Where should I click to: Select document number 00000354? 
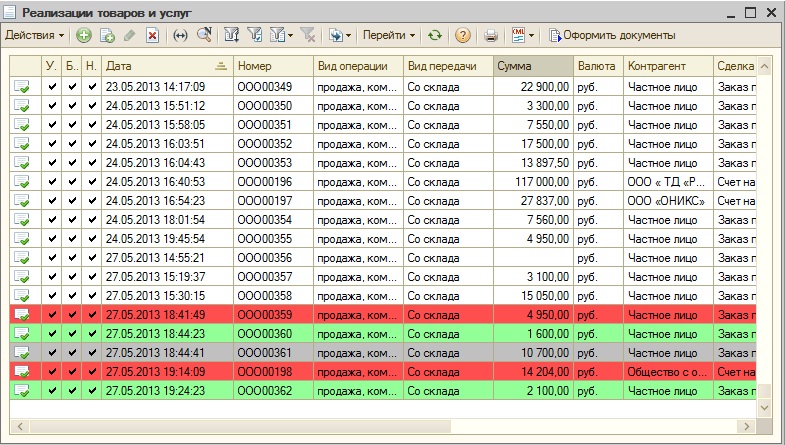[273, 220]
